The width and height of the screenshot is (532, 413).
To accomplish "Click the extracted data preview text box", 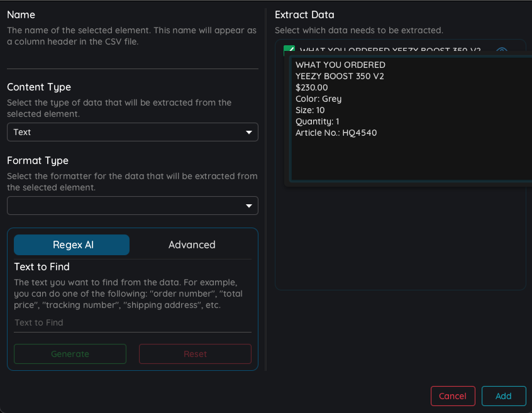I will click(411, 119).
